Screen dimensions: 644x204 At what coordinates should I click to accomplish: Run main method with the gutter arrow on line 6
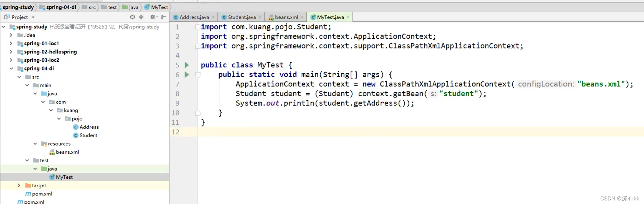tap(187, 75)
